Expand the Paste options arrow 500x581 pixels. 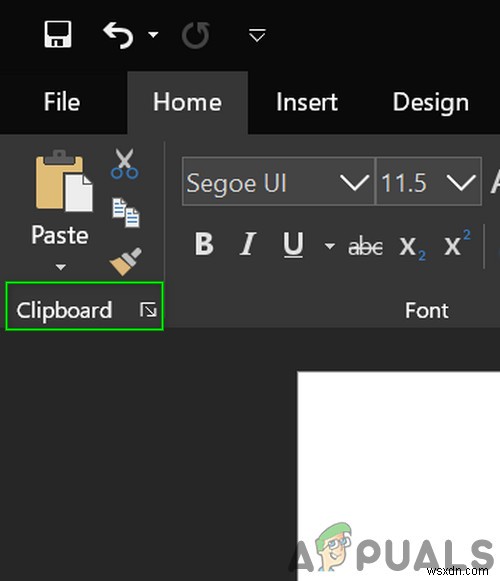60,267
